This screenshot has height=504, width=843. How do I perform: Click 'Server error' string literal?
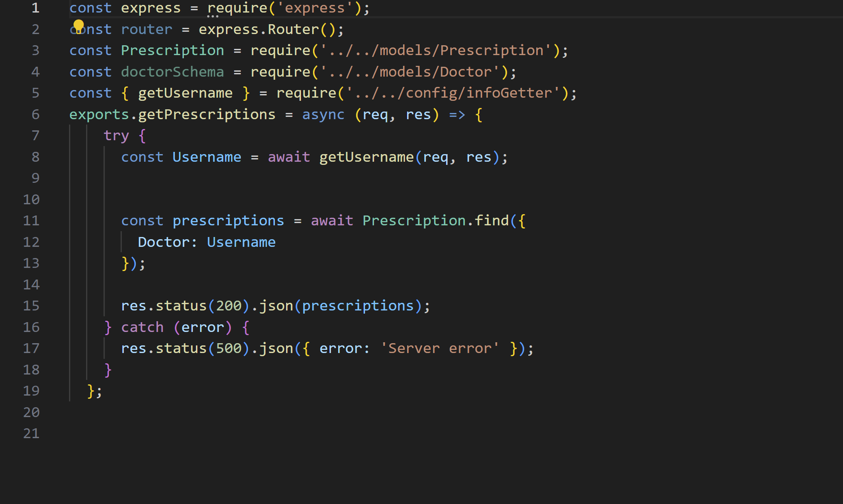(x=440, y=349)
